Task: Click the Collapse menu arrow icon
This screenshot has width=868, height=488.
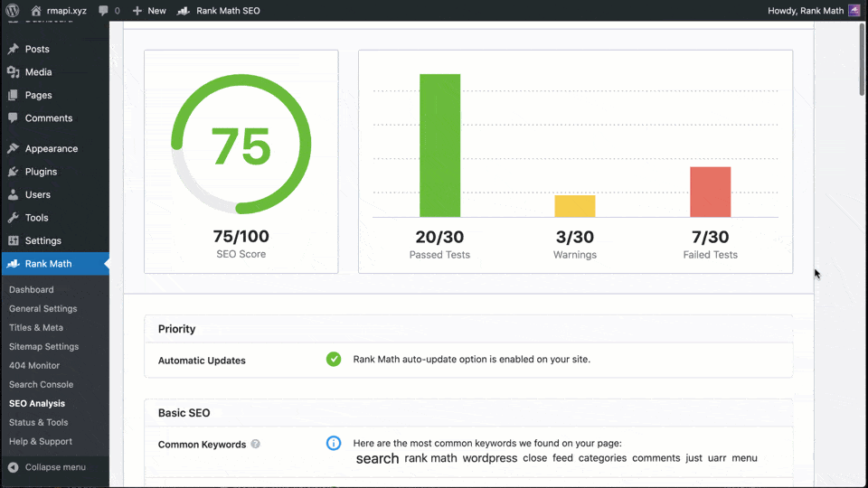Action: click(14, 467)
